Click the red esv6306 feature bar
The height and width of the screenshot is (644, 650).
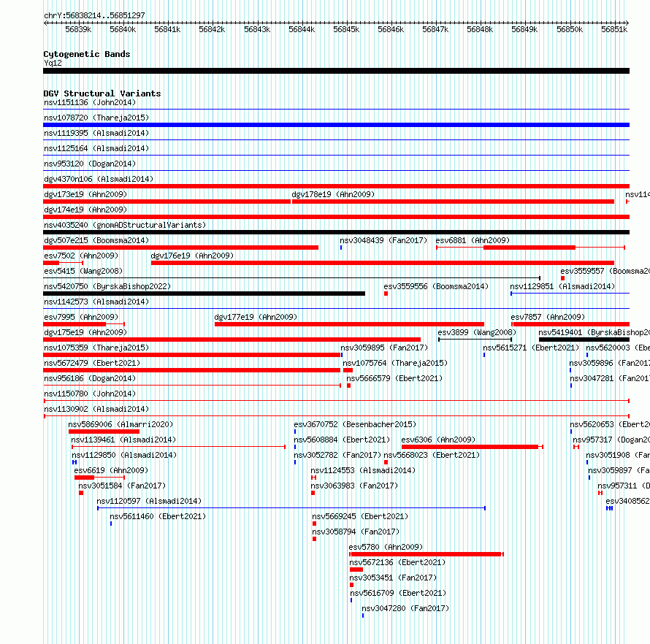pos(470,447)
